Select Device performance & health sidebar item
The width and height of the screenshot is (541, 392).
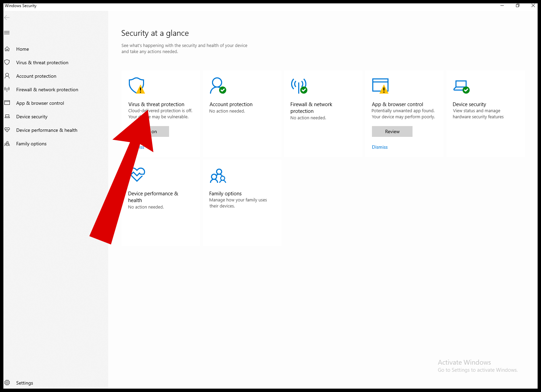coord(47,130)
